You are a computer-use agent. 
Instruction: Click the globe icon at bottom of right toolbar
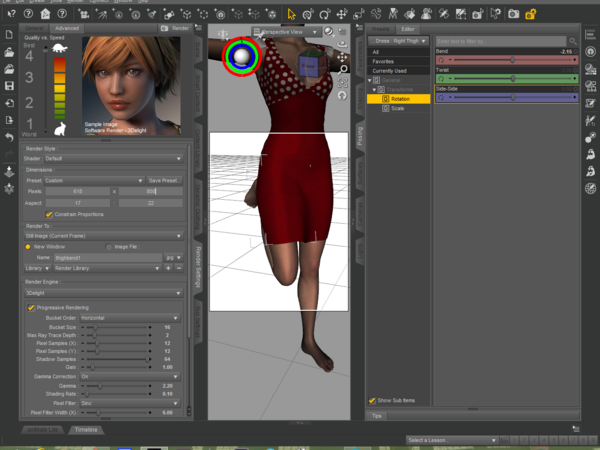pos(590,188)
